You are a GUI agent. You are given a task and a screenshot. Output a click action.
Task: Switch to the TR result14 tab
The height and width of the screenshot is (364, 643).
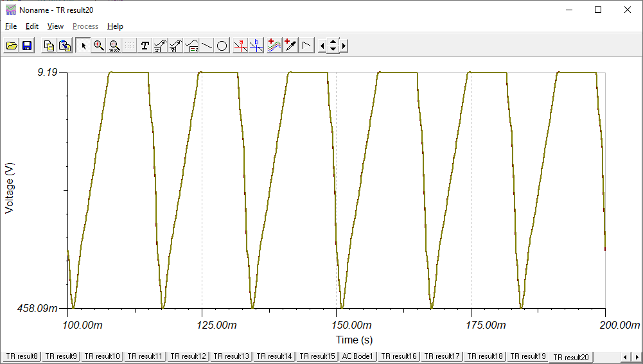[274, 356]
